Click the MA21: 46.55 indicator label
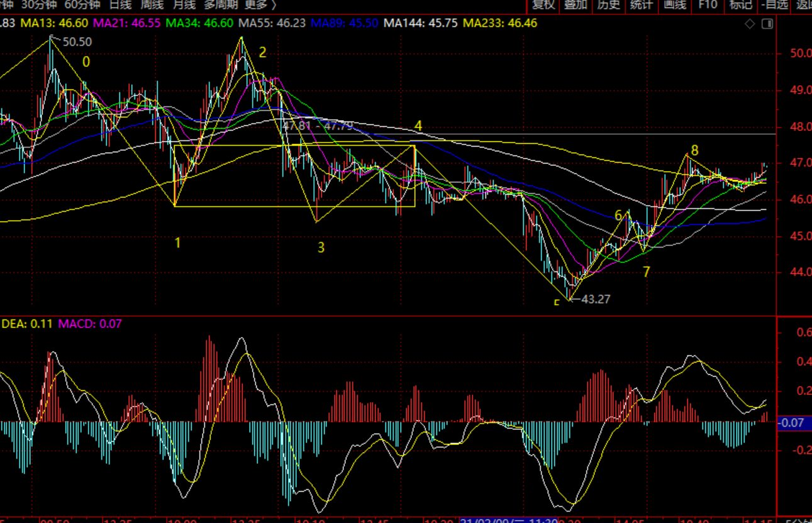Screen dimensions: 812x523 pos(127,23)
